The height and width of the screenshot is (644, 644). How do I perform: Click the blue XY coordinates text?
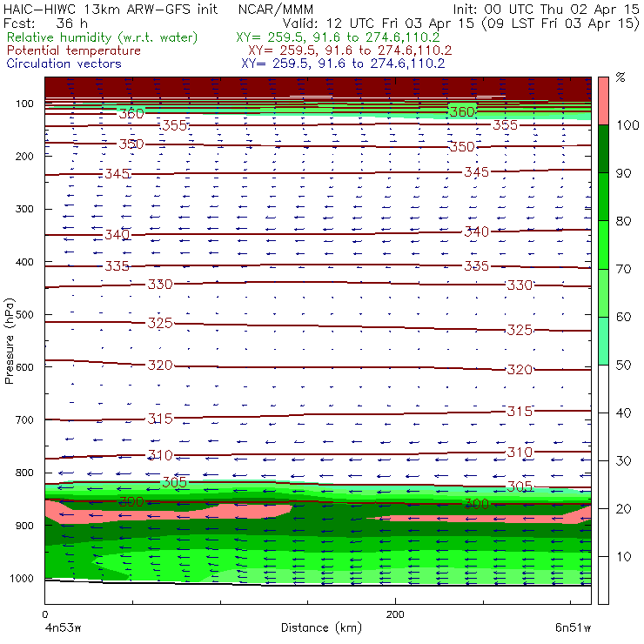(343, 64)
